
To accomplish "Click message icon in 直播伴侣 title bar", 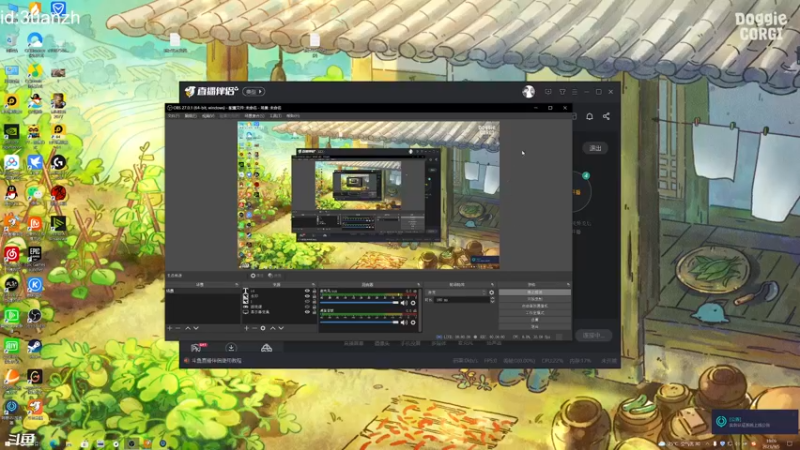I will coord(548,92).
